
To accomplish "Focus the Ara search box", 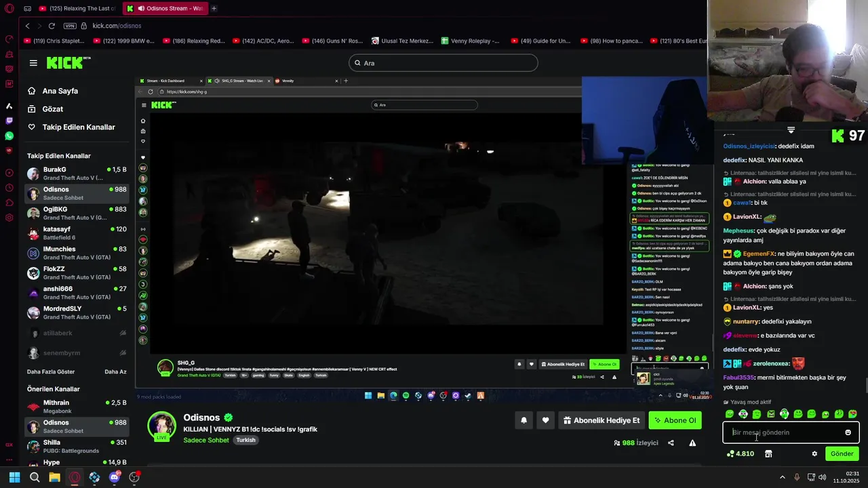I will (443, 63).
